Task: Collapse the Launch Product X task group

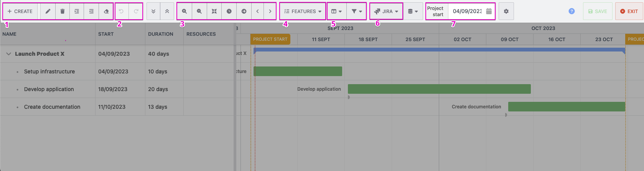Action: pyautogui.click(x=8, y=54)
